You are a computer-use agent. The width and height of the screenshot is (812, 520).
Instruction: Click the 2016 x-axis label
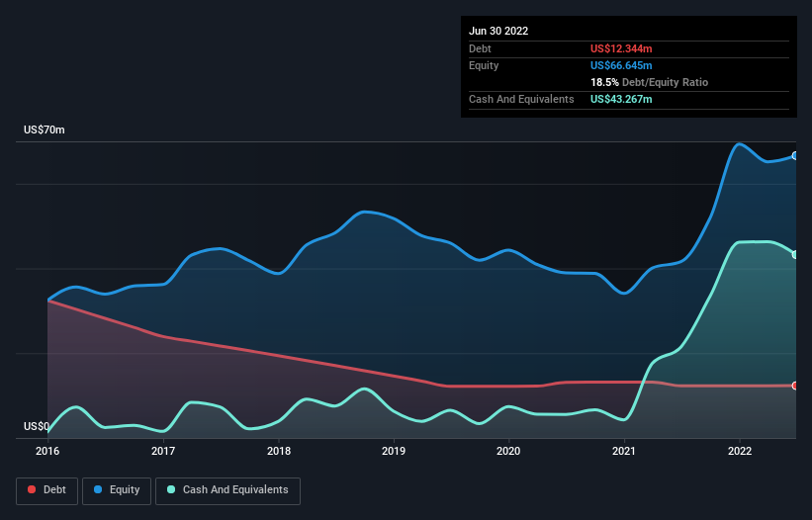point(47,451)
